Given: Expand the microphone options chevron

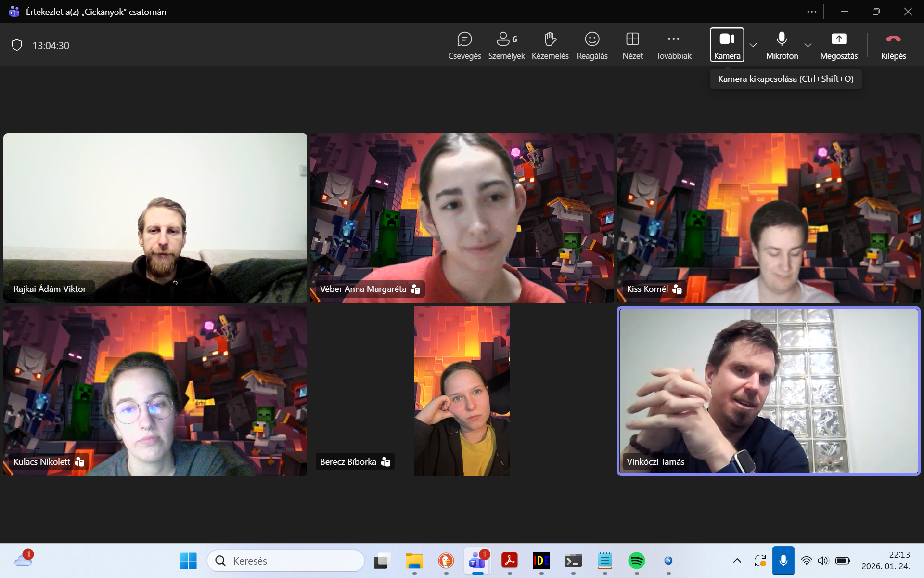Looking at the screenshot, I should (x=808, y=45).
